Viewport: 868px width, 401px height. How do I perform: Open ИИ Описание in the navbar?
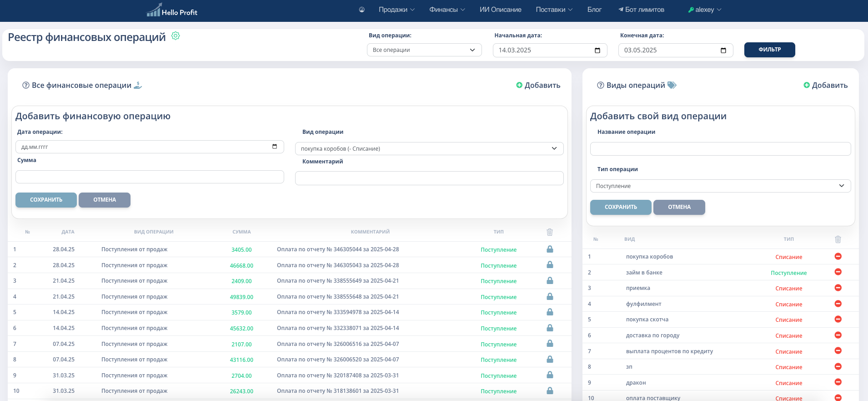pyautogui.click(x=500, y=10)
